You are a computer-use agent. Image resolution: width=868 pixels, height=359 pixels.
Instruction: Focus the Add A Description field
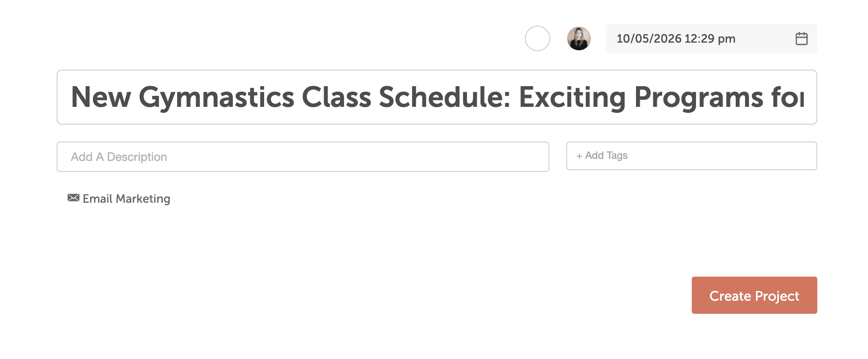303,157
